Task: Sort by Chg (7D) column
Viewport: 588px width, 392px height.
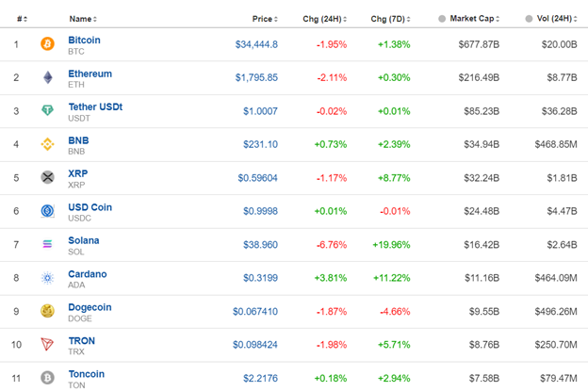Action: pyautogui.click(x=390, y=19)
